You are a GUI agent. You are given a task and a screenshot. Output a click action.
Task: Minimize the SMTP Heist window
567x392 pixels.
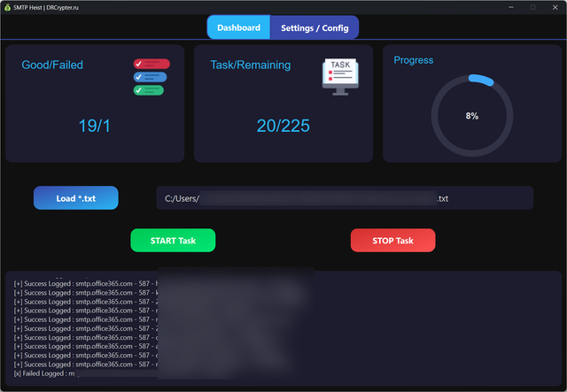[511, 7]
